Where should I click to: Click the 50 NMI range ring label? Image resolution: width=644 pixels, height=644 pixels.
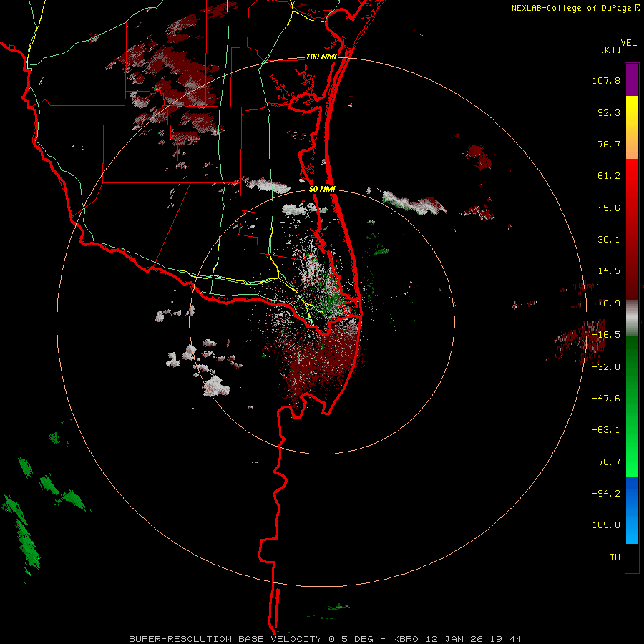pos(323,190)
